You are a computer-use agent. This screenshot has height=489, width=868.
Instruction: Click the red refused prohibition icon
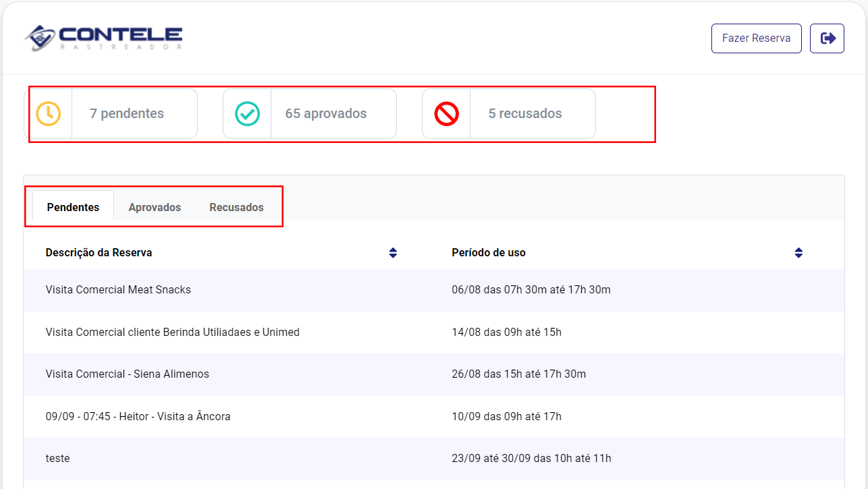[x=445, y=113]
